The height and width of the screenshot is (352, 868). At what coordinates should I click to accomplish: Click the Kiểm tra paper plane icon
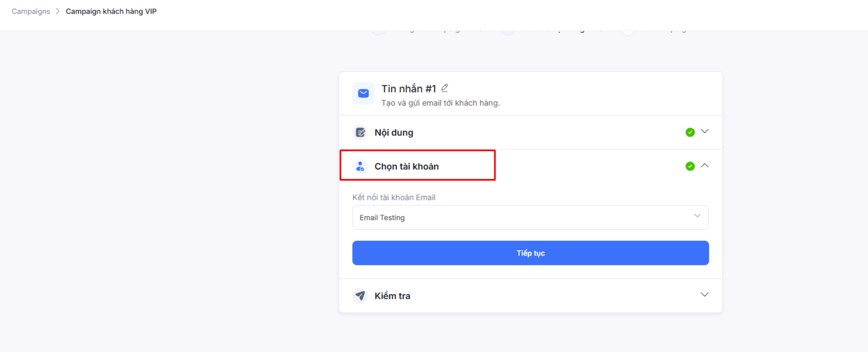360,295
